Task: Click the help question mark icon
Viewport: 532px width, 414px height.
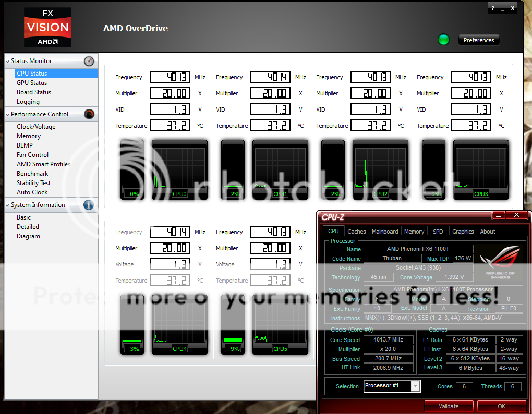Action: pos(493,9)
